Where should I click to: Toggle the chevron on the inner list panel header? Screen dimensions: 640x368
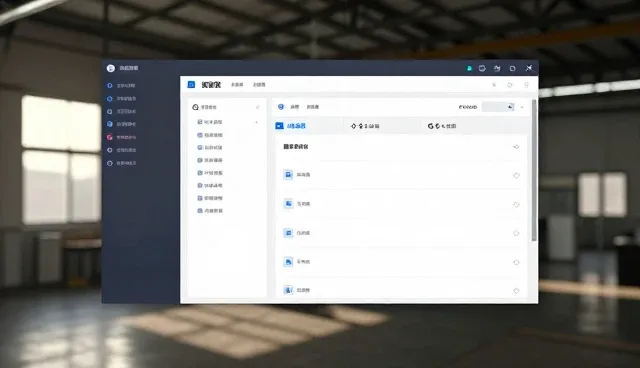tap(258, 107)
